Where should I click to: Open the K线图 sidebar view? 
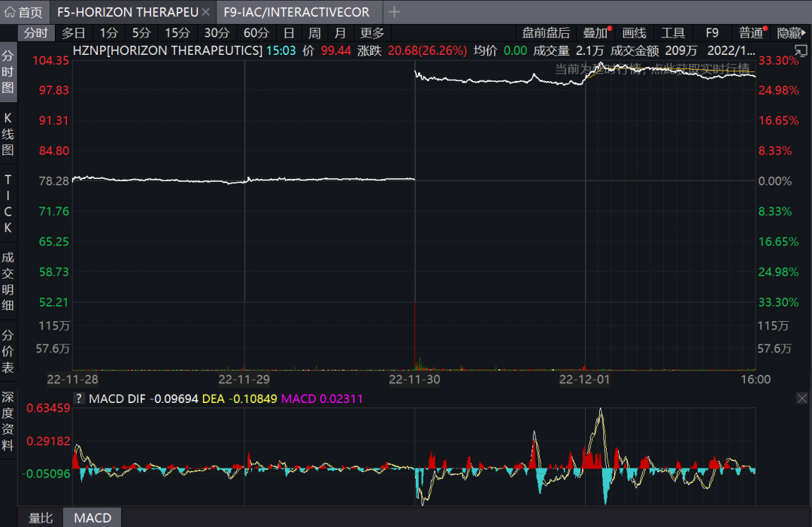[x=8, y=134]
